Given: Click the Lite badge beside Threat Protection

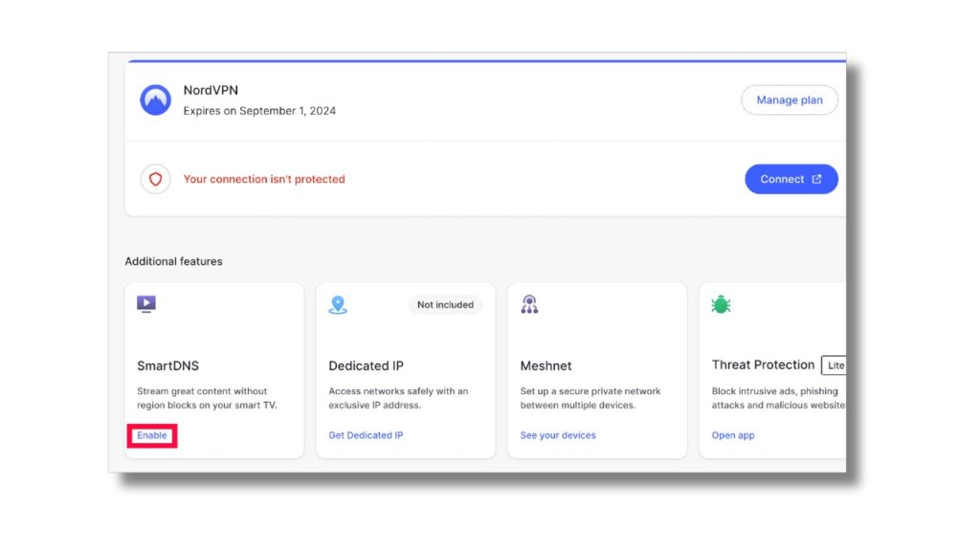Looking at the screenshot, I should pos(835,365).
